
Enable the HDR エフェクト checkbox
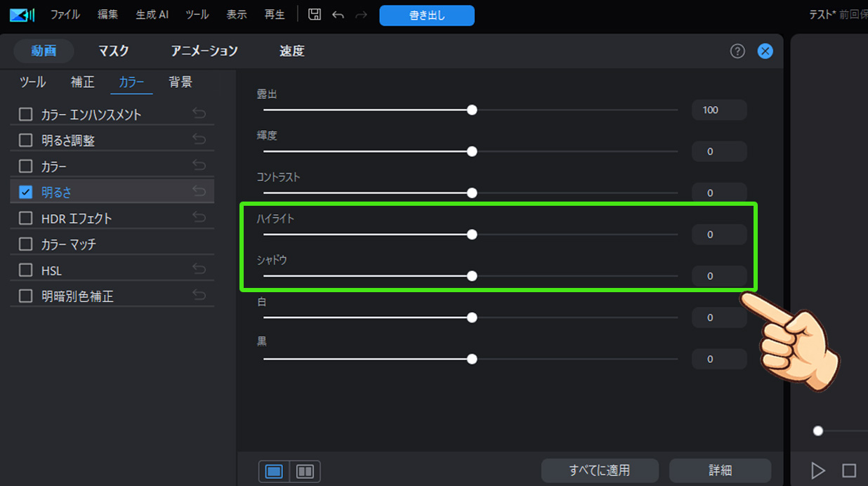[26, 218]
